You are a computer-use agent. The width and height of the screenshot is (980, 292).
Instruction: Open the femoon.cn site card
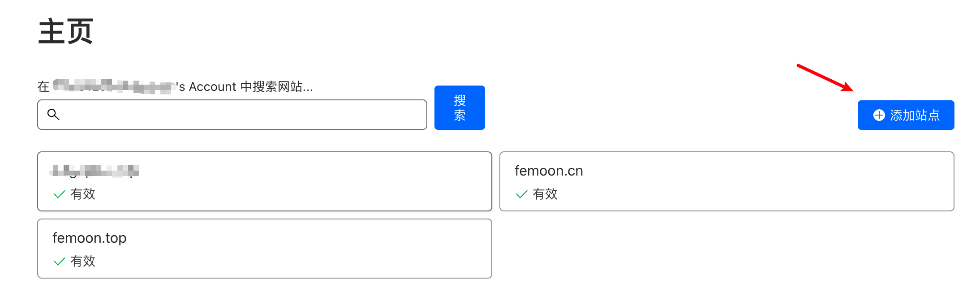pyautogui.click(x=726, y=181)
